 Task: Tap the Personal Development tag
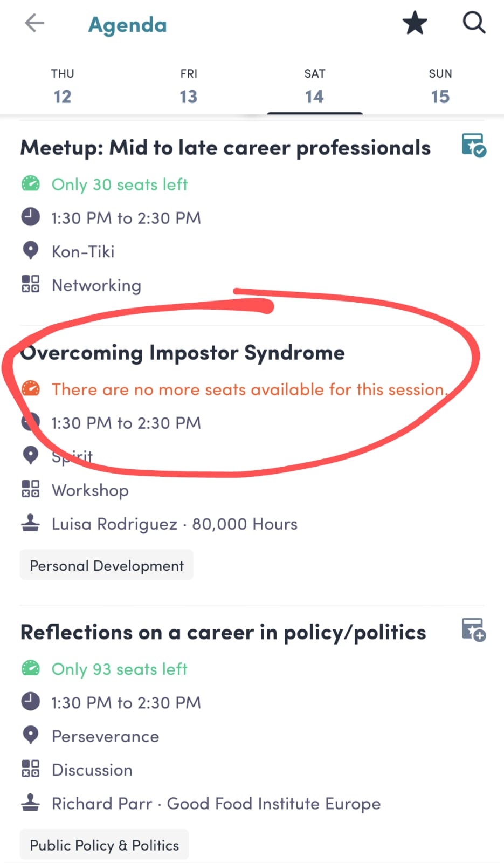point(107,565)
